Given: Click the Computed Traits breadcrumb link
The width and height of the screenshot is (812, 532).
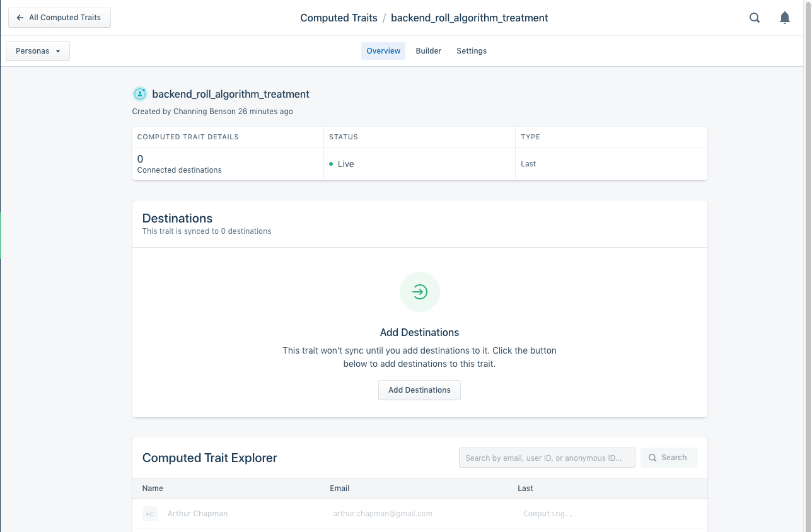Looking at the screenshot, I should point(339,18).
